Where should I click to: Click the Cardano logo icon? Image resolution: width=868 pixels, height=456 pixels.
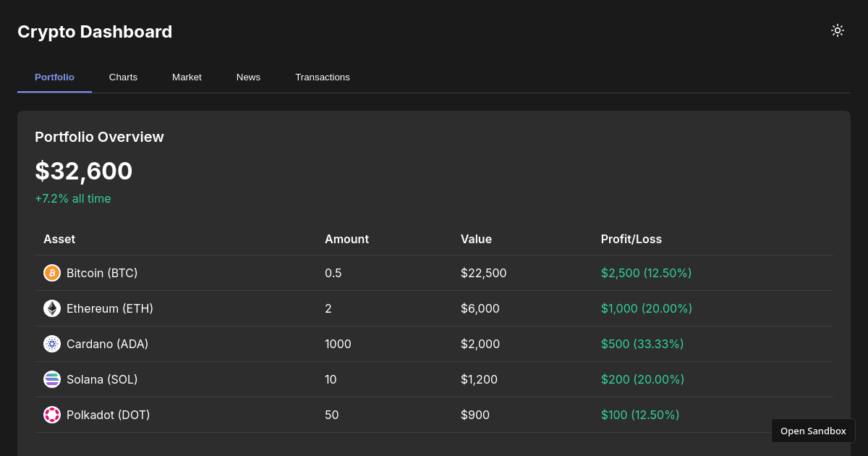click(x=52, y=344)
